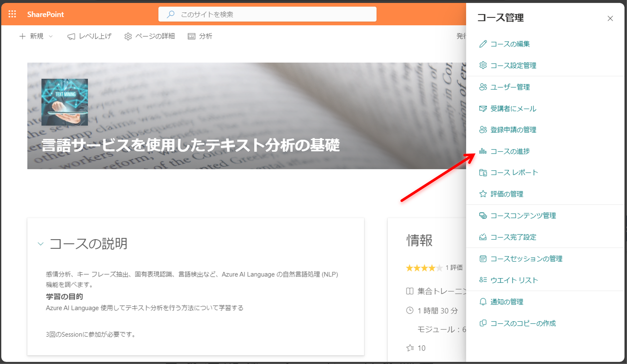Click the コース管理 panel title
Viewport: 627px width, 364px height.
500,18
